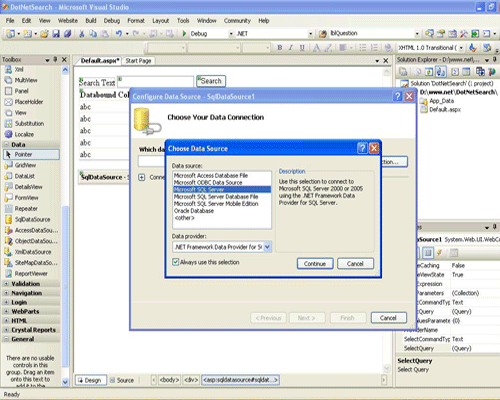Click the Bulleted list icon
The image size is (500, 400).
tap(363, 48)
